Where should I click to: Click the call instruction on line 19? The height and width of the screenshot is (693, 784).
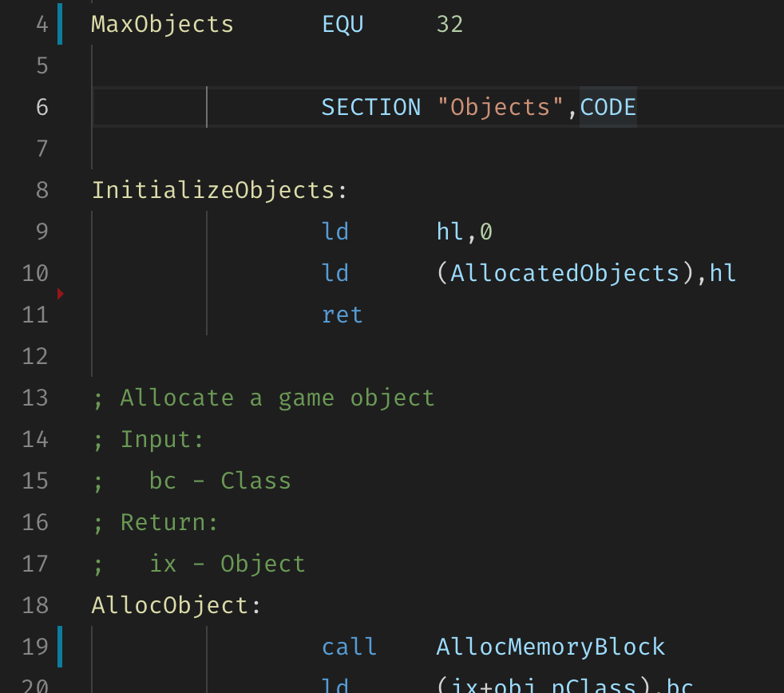point(349,647)
